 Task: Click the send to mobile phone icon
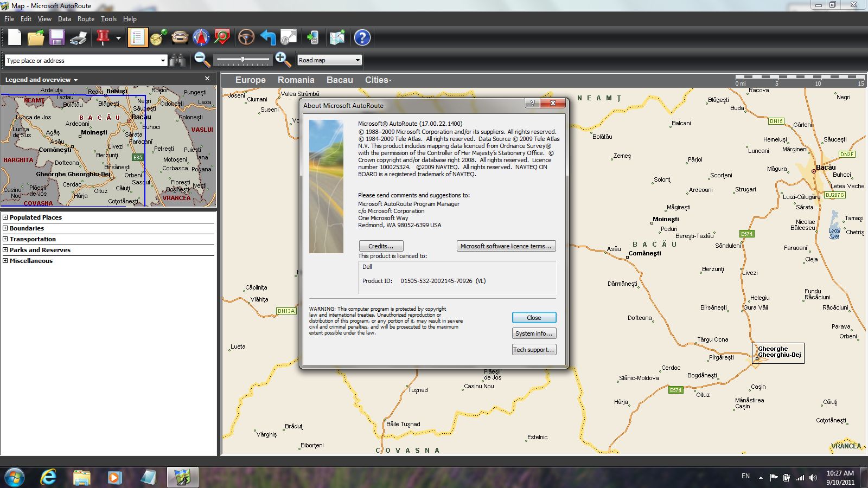point(313,37)
